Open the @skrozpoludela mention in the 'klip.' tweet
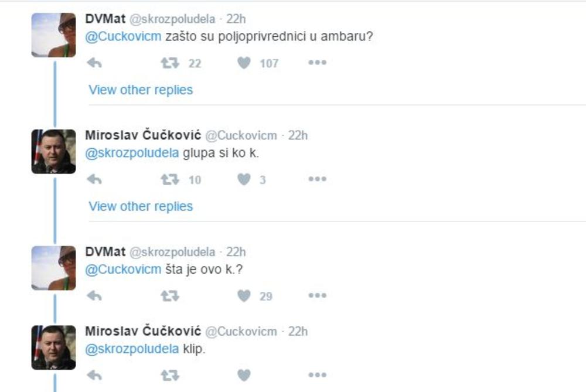The width and height of the screenshot is (586, 392). click(132, 349)
